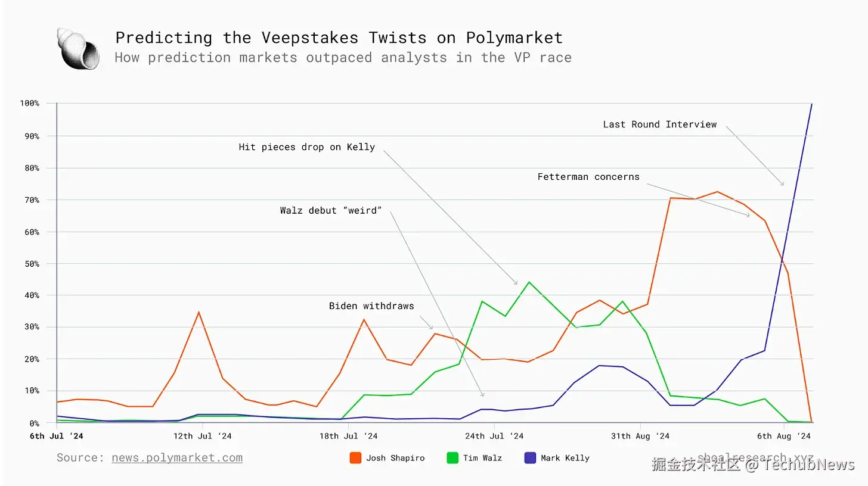Click the 18th Jul '24 axis label
The image size is (868, 486).
click(x=349, y=436)
